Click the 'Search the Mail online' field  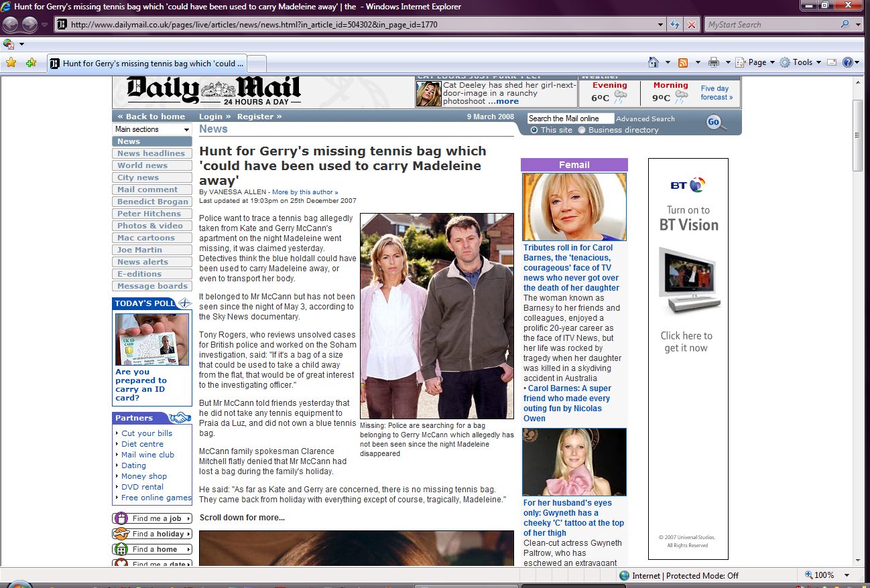[x=570, y=119]
